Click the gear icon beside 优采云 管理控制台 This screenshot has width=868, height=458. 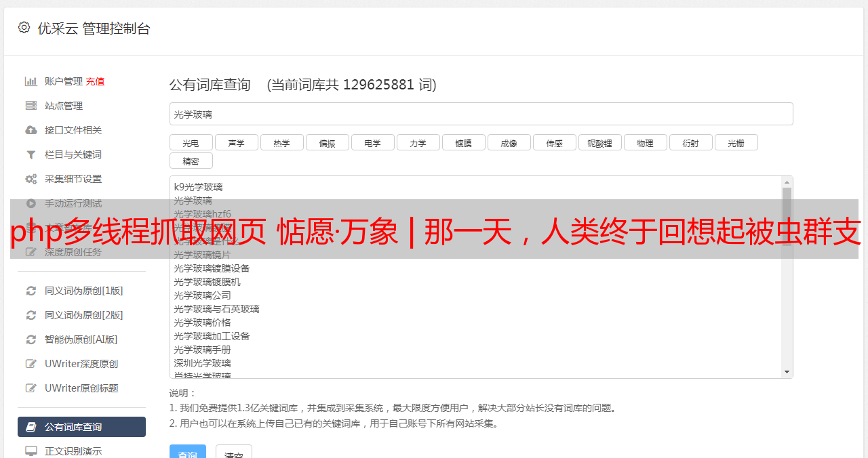[x=24, y=28]
